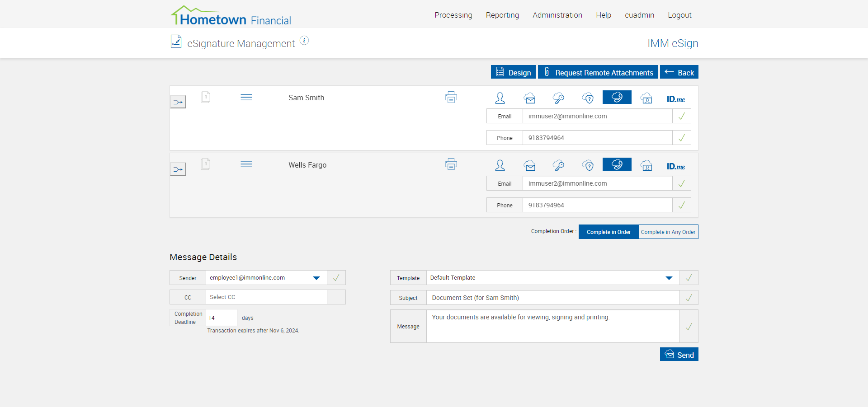Screen dimensions: 868x407
Task: Click Logout in the top navigation
Action: click(x=679, y=15)
